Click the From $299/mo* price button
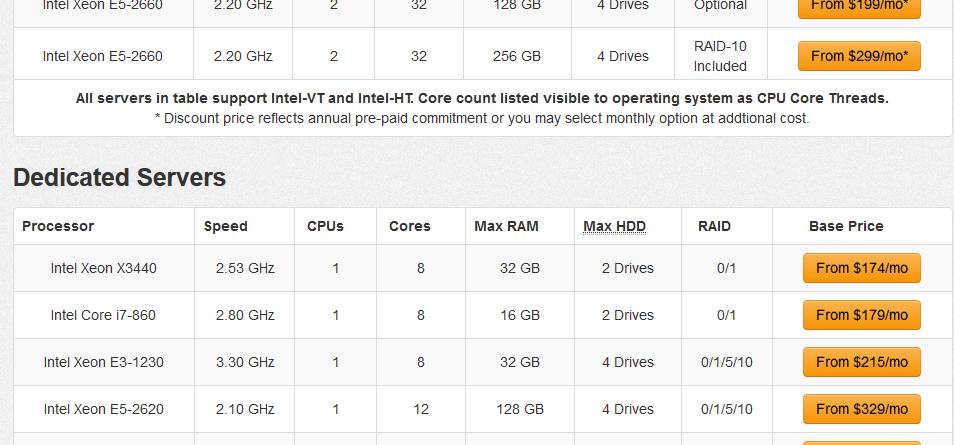This screenshot has height=445, width=954. click(x=859, y=56)
